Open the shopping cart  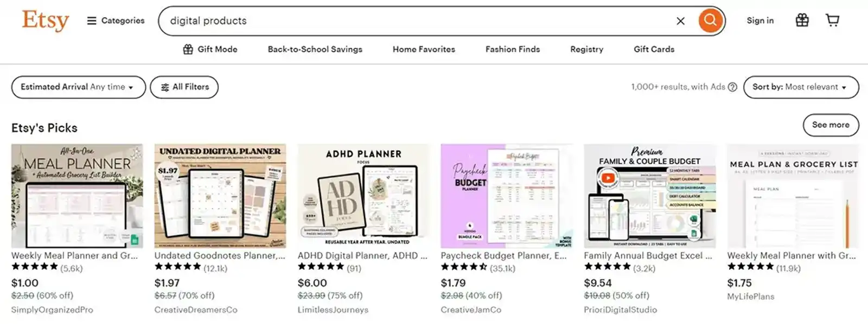832,20
